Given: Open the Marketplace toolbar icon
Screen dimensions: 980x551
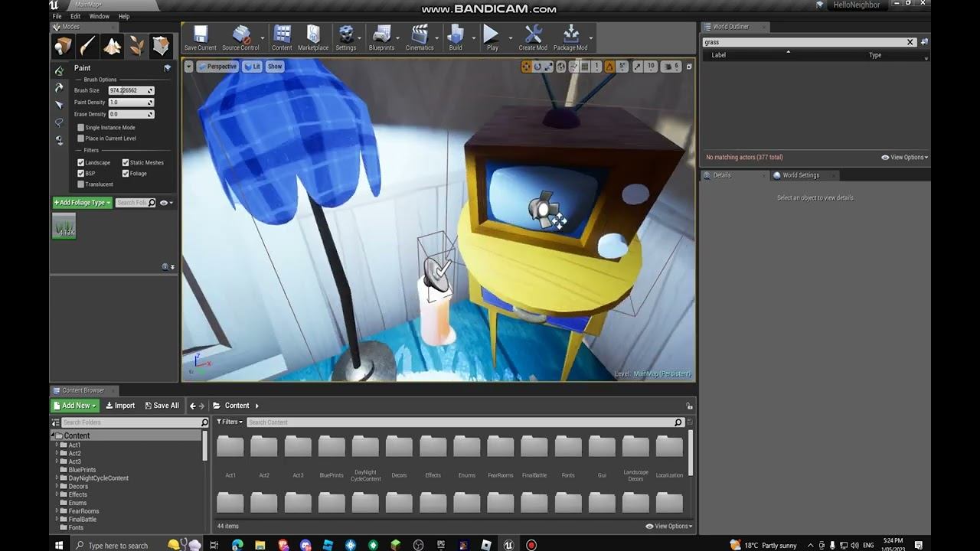Looking at the screenshot, I should [x=313, y=37].
